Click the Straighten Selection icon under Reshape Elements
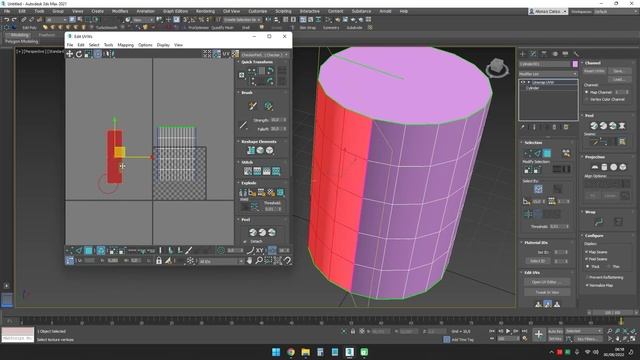The image size is (640, 360). point(251,150)
